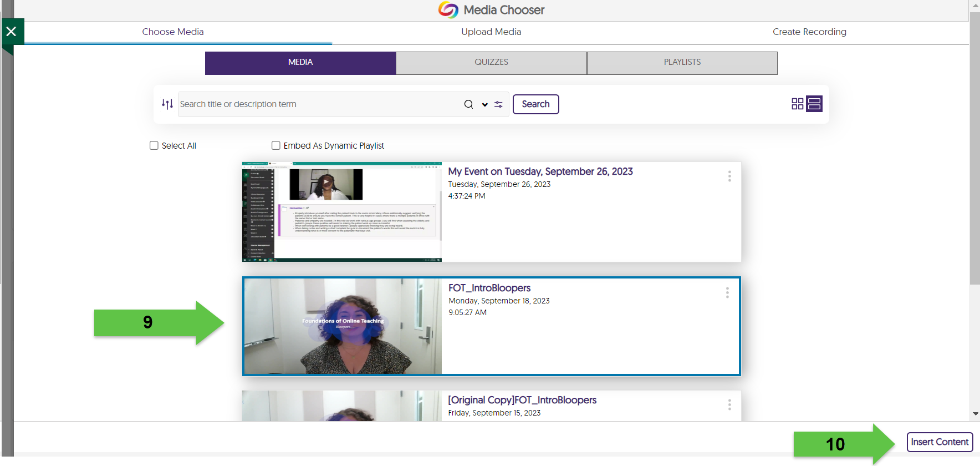Image resolution: width=980 pixels, height=466 pixels.
Task: Open the advanced filter sliders icon
Action: pos(498,104)
